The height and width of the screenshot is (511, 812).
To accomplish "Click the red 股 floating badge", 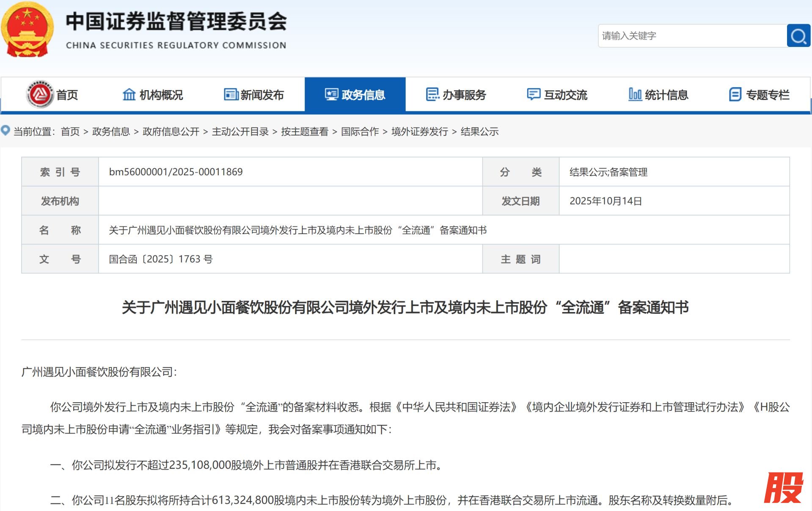I will click(783, 488).
